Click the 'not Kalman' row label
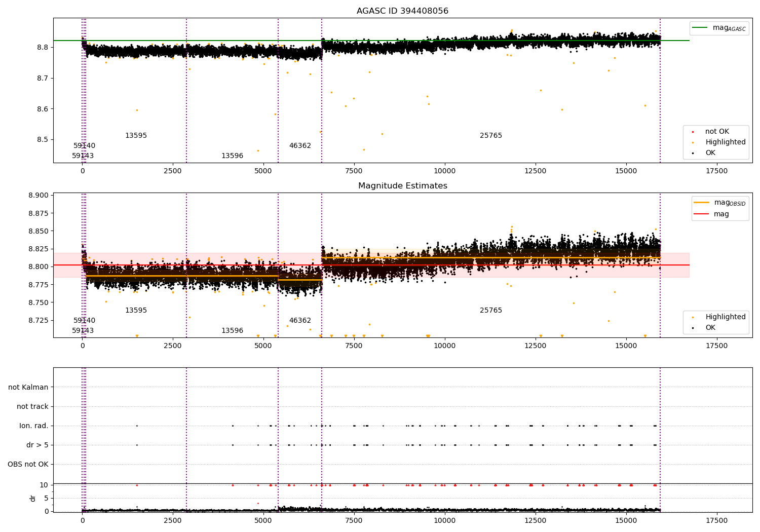 point(28,388)
